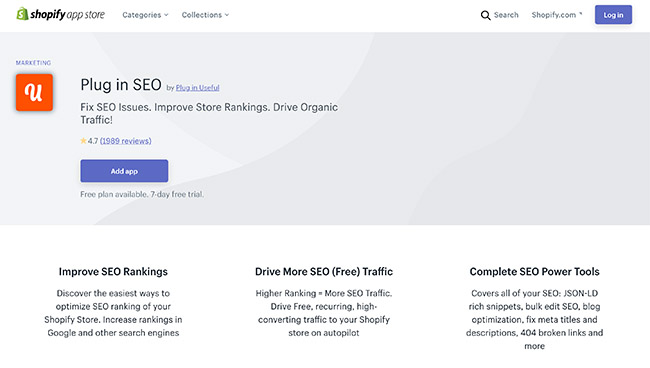The width and height of the screenshot is (650, 368).
Task: Click the MARKETING category label
Action: tap(34, 63)
